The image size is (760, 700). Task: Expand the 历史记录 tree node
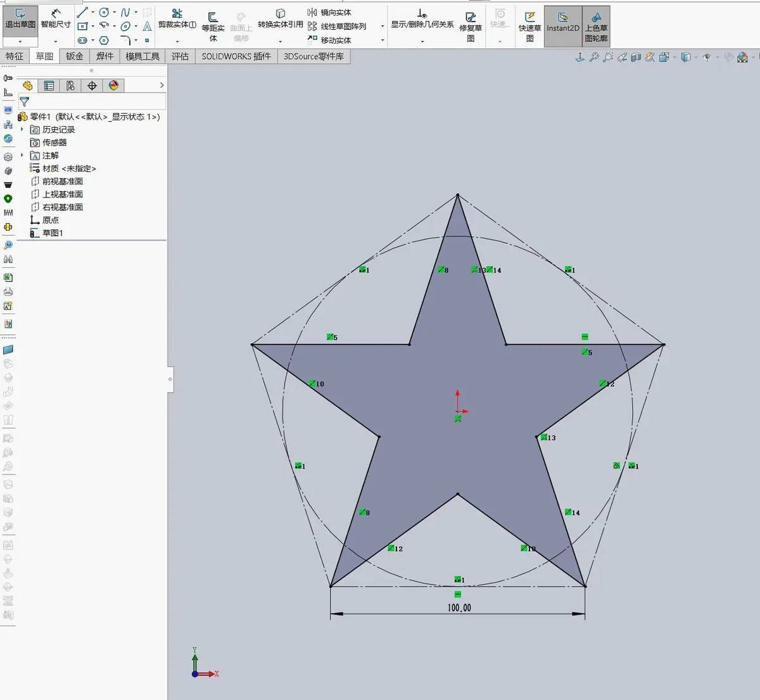click(22, 129)
